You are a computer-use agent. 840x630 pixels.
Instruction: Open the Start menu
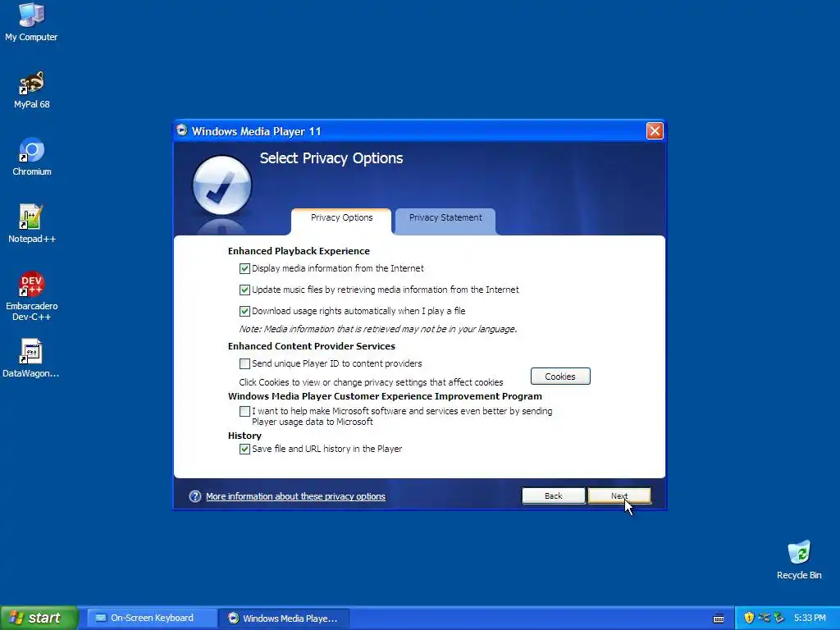[x=39, y=618]
